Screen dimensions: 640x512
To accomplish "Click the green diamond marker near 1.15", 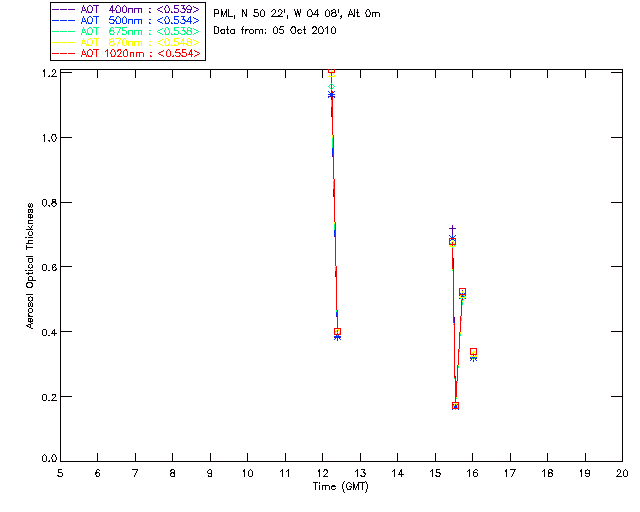I will [331, 87].
